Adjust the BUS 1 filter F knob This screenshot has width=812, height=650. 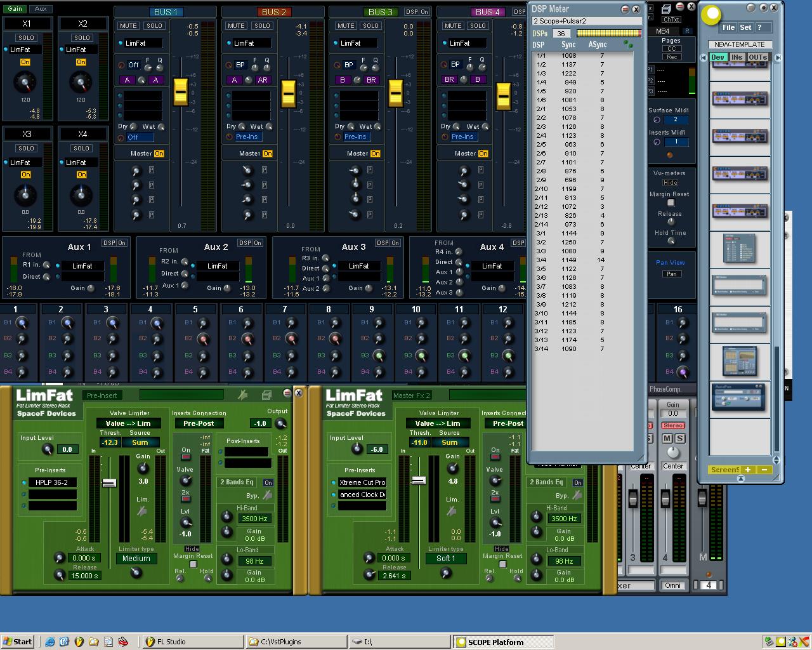[x=148, y=67]
